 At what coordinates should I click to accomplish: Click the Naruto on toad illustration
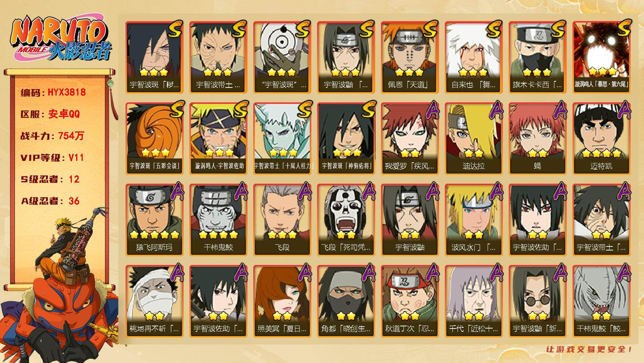pyautogui.click(x=60, y=287)
